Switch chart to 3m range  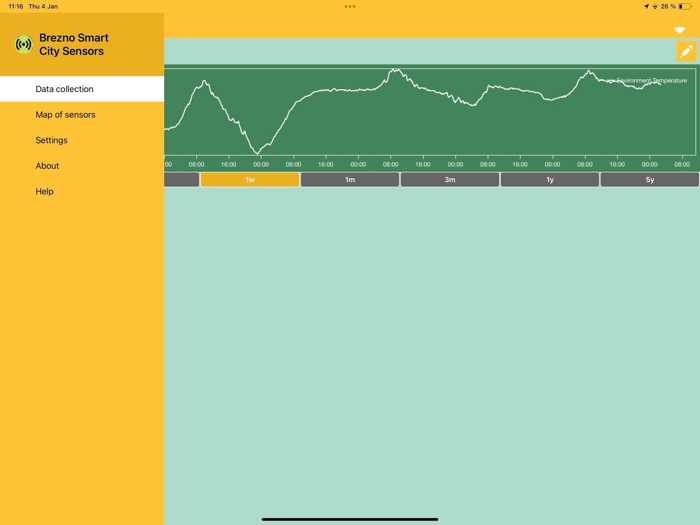coord(450,179)
